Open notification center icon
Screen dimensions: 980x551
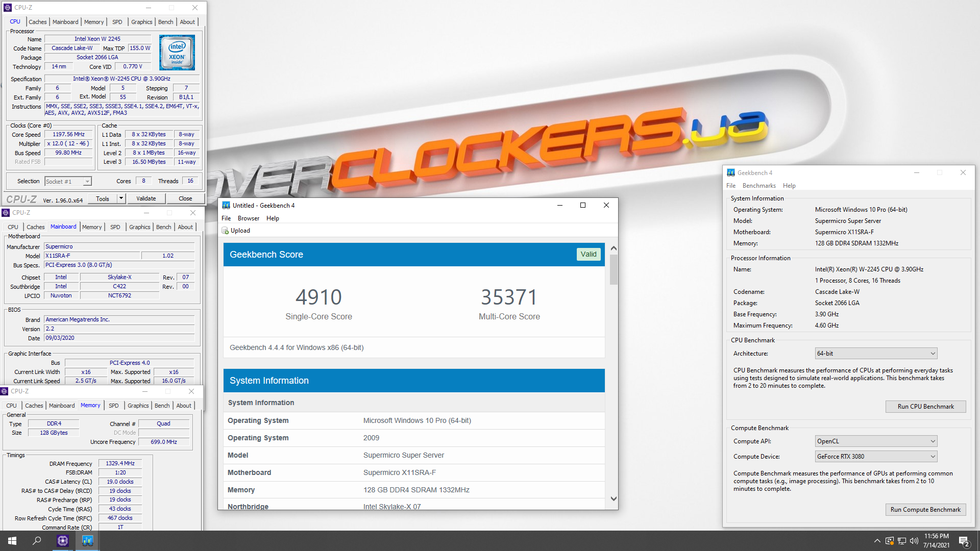964,541
